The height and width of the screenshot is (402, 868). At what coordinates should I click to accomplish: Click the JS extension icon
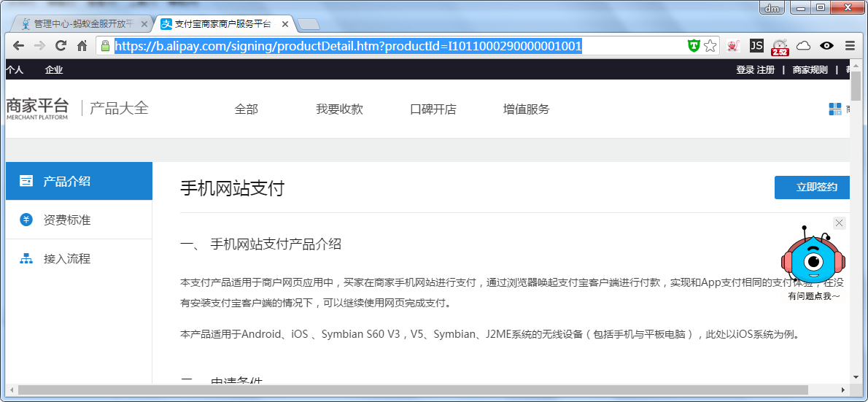coord(756,46)
